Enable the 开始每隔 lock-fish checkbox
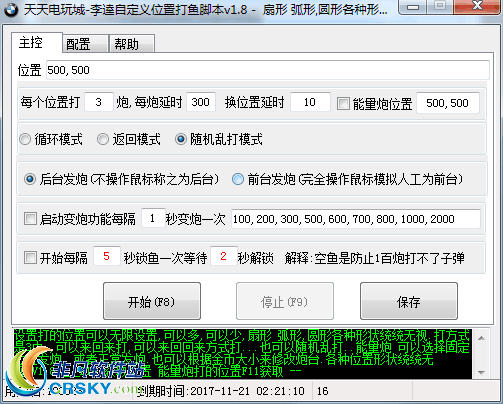503x404 pixels. point(30,258)
